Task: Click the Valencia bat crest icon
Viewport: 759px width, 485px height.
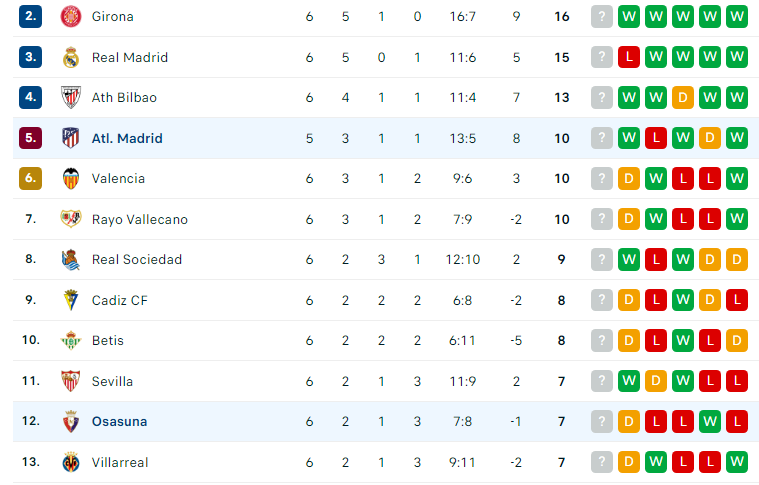Action: tap(71, 179)
